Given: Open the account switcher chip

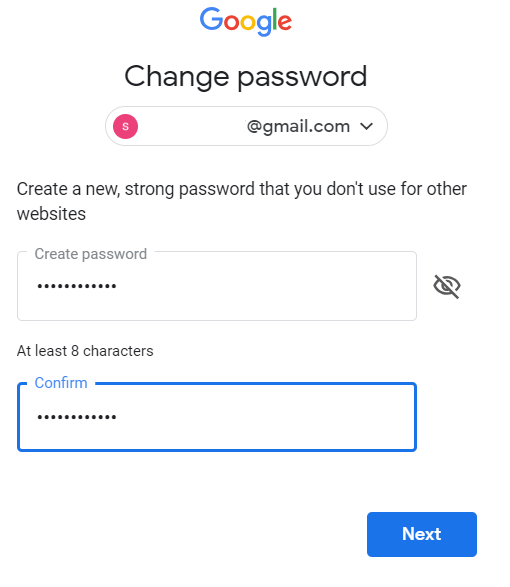Looking at the screenshot, I should coord(246,126).
